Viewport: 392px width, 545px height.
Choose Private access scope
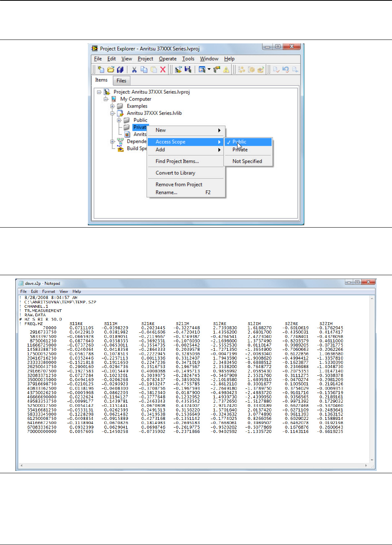(248, 150)
